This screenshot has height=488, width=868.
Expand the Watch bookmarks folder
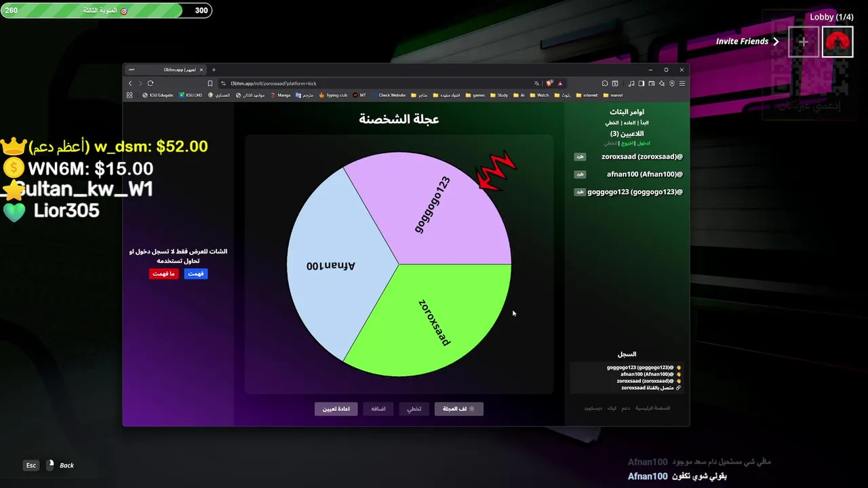click(x=539, y=95)
